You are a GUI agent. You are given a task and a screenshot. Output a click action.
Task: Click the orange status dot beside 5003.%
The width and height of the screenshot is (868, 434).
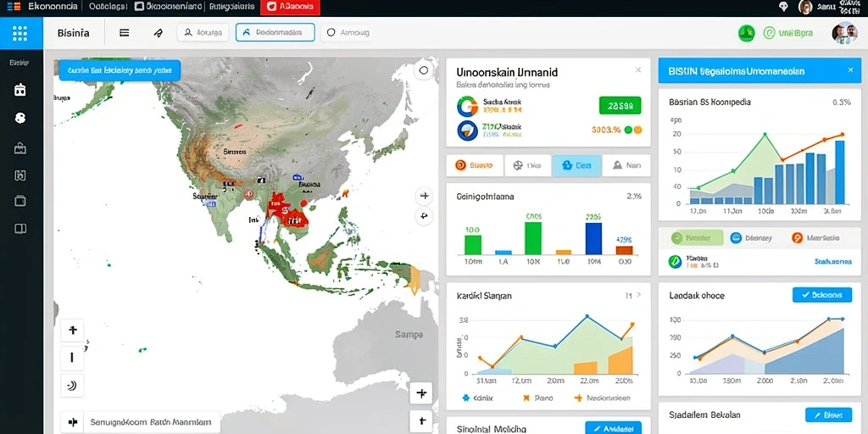pos(637,131)
